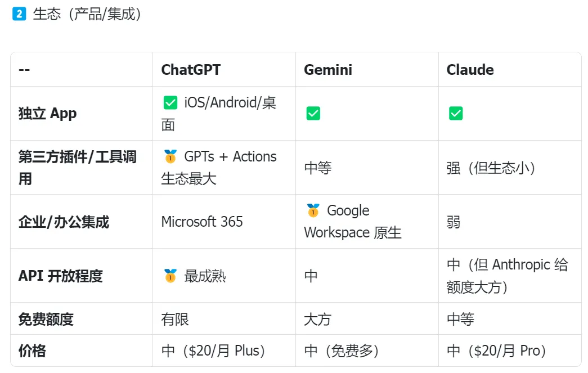This screenshot has height=373, width=588.
Task: Click the gold medal beside Google Workspace
Action: pyautogui.click(x=313, y=210)
